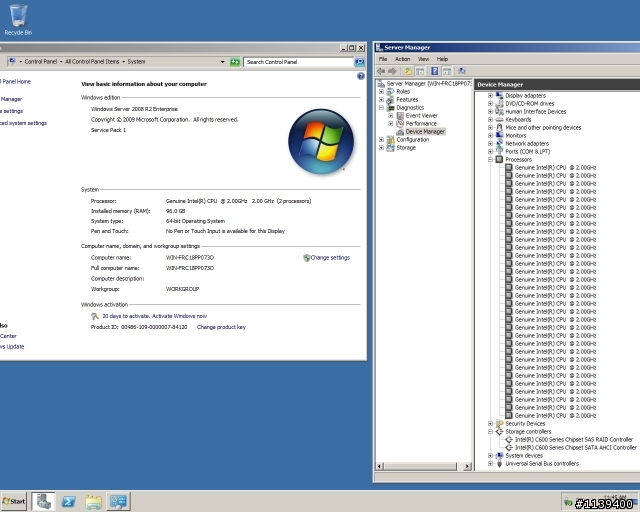Click the Back arrow in Server Manager toolbar
Viewport: 640px width, 512px height.
381,71
